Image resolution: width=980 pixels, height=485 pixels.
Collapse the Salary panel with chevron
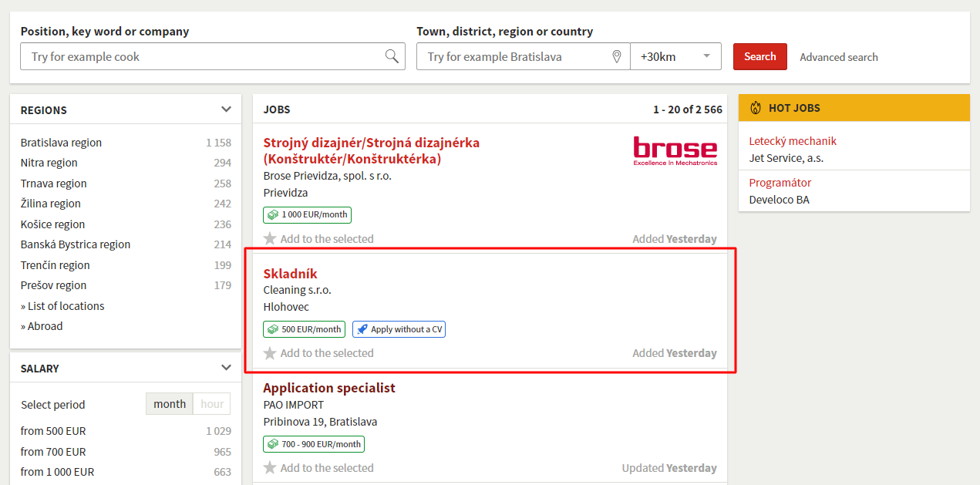226,368
